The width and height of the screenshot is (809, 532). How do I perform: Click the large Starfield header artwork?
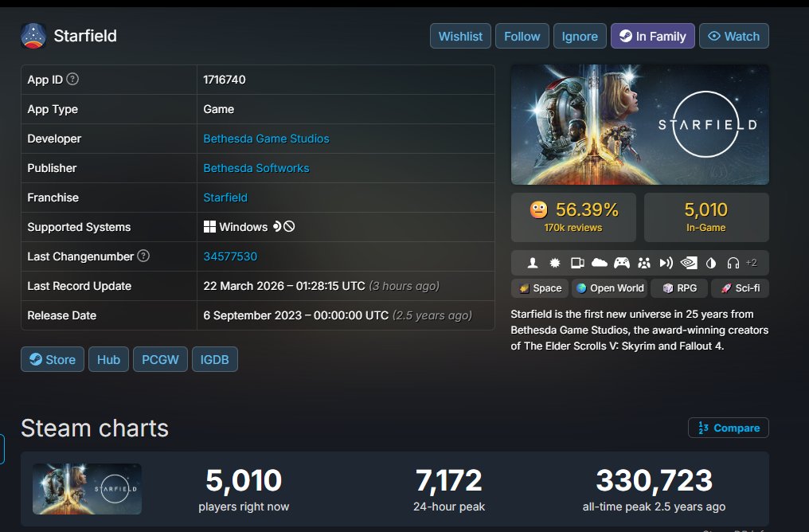point(639,124)
